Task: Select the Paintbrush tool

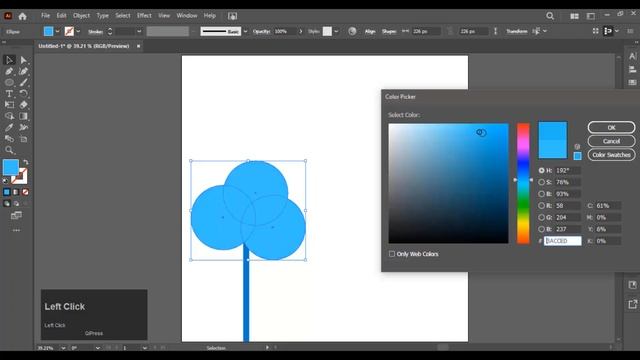Action: coord(24,82)
